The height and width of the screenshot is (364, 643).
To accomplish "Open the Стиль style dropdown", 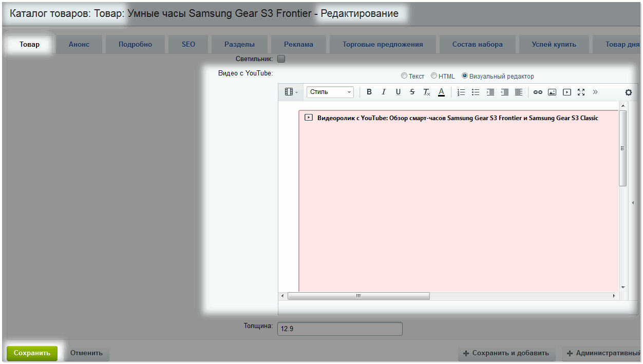I will point(330,92).
